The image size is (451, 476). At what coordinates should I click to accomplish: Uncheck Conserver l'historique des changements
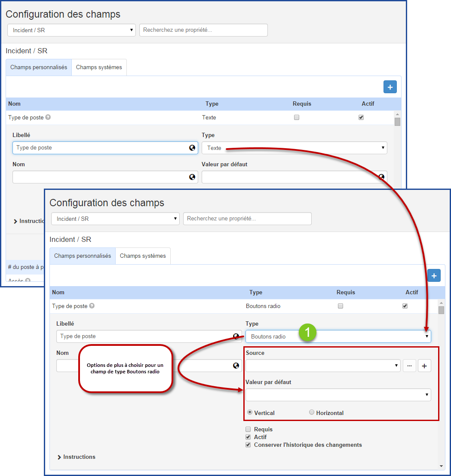point(248,445)
